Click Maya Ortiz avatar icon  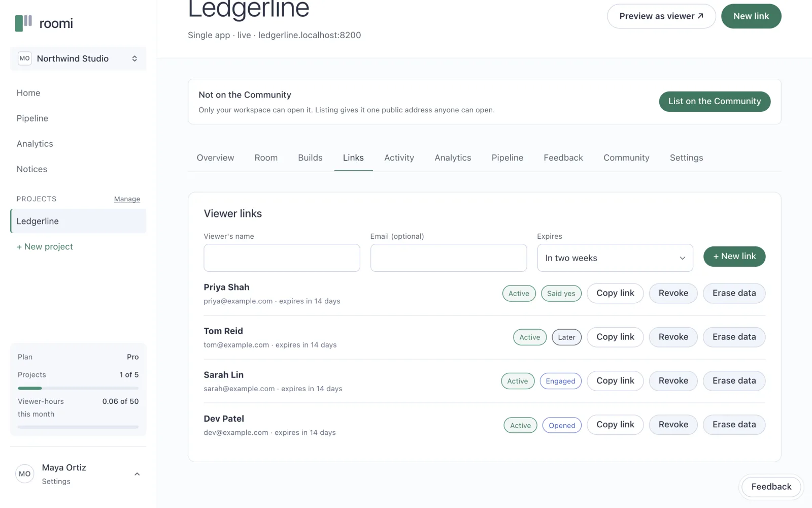25,474
